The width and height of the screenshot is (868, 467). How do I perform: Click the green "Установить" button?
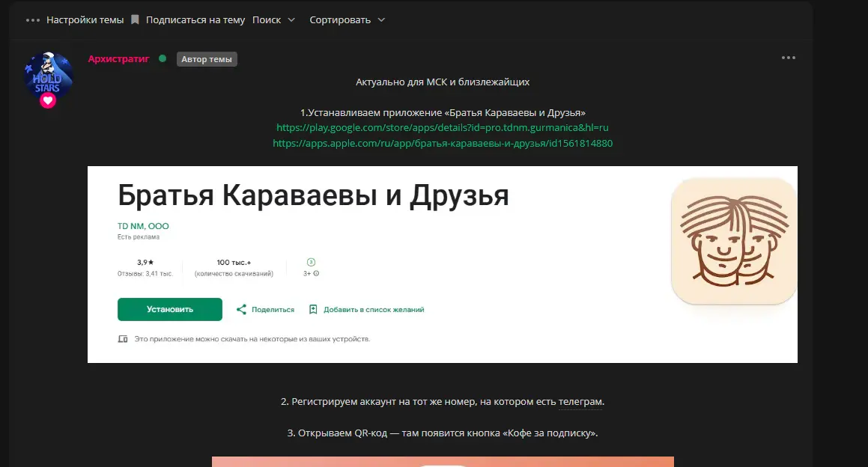(x=170, y=309)
